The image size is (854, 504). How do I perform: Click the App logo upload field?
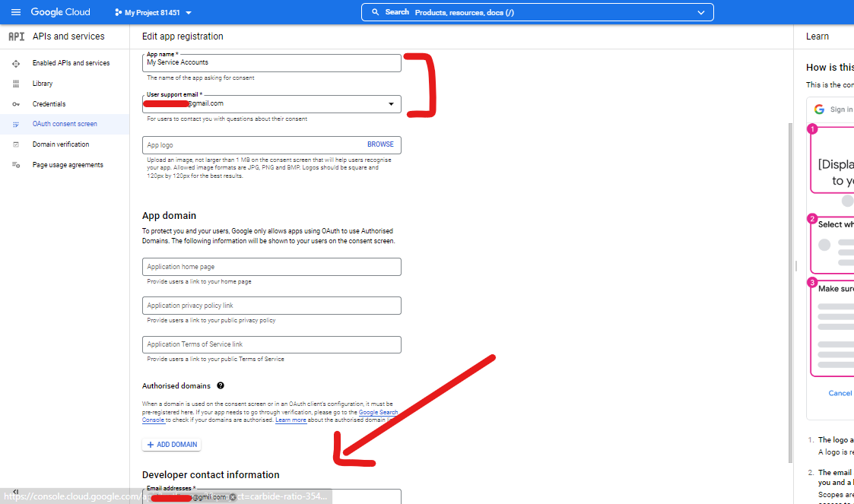(x=271, y=144)
